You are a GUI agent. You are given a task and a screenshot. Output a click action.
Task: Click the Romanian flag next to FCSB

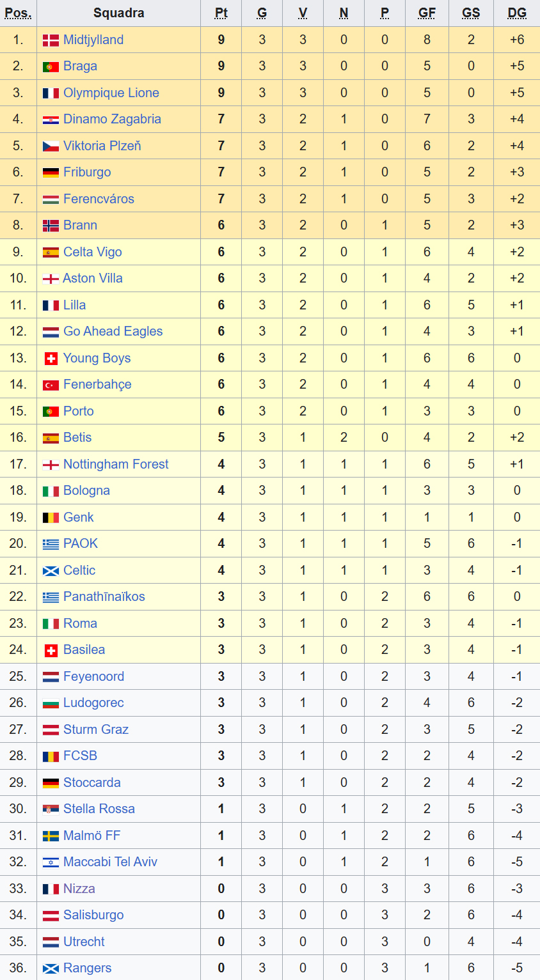coord(51,756)
